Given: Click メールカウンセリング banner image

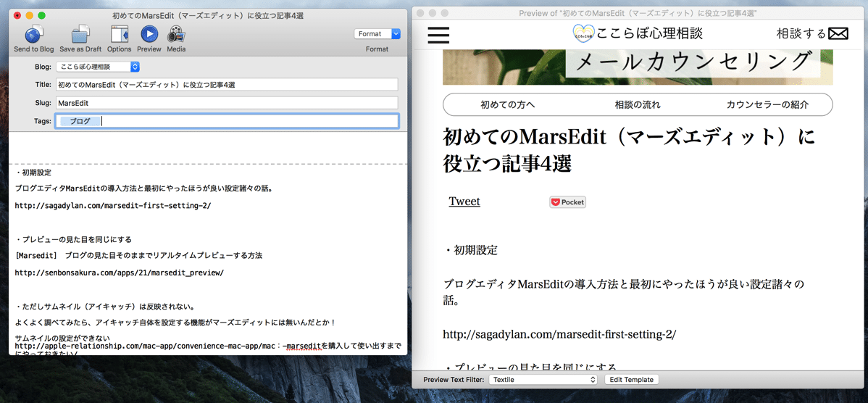Looking at the screenshot, I should (638, 67).
